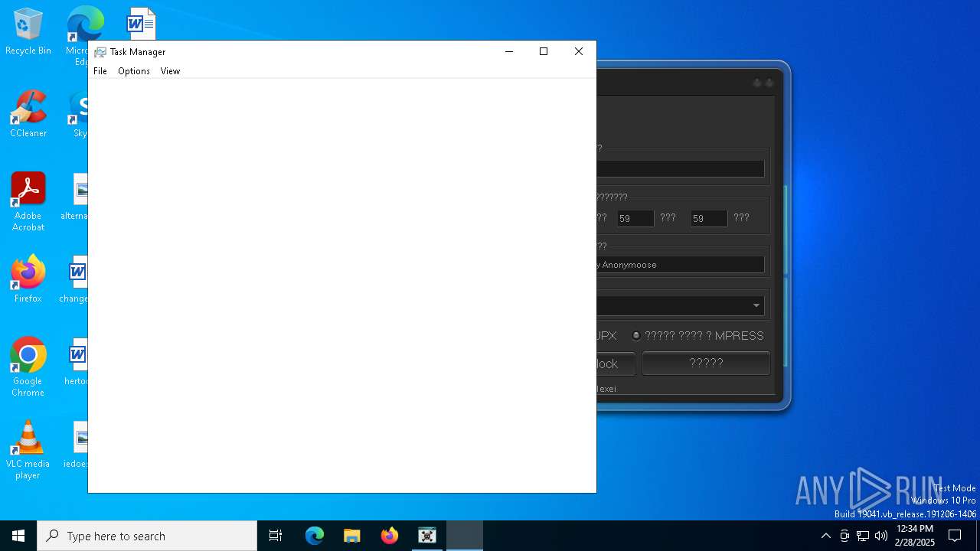Click the taskbar search box

tap(147, 536)
